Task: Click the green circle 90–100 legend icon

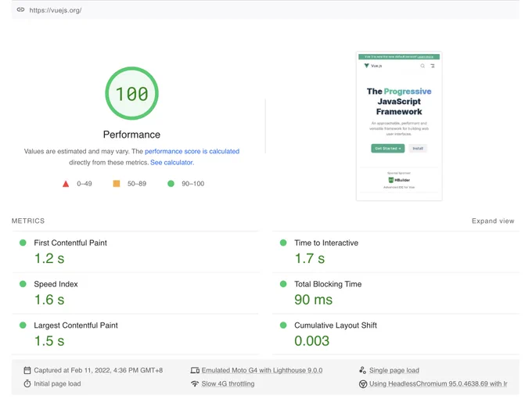Action: coord(171,184)
